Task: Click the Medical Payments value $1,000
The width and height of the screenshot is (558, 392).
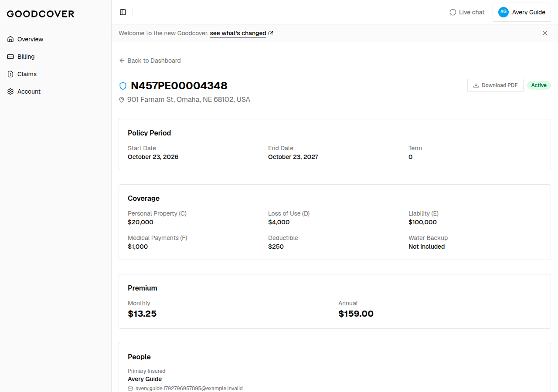Action: [138, 247]
